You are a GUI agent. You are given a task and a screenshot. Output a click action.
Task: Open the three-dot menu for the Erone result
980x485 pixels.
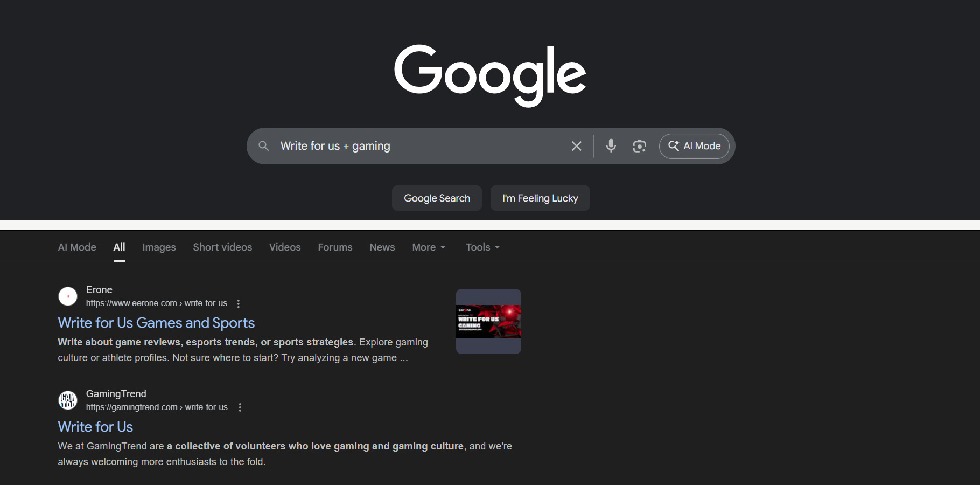click(x=239, y=303)
